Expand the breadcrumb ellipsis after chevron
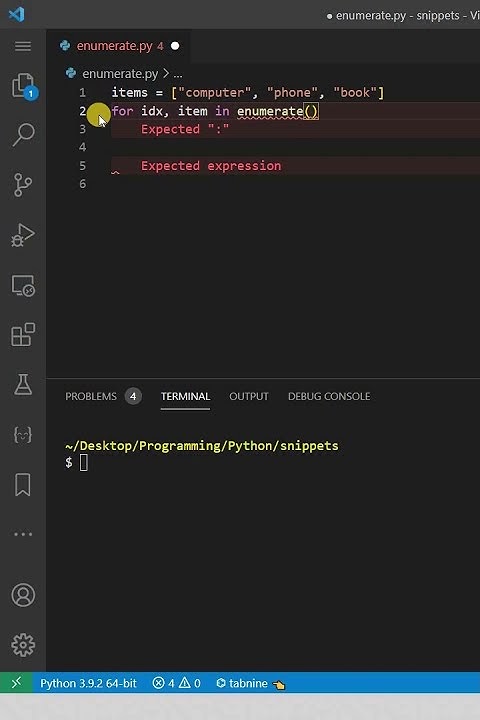The height and width of the screenshot is (720, 480). pyautogui.click(x=178, y=74)
